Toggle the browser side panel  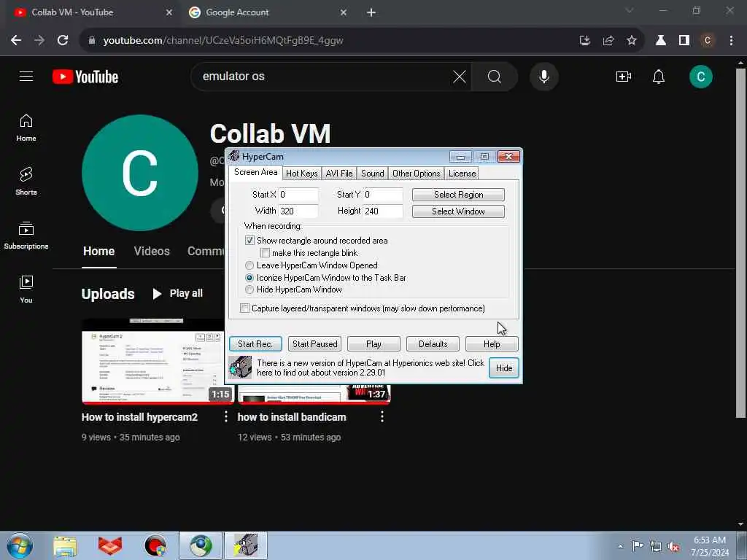684,41
